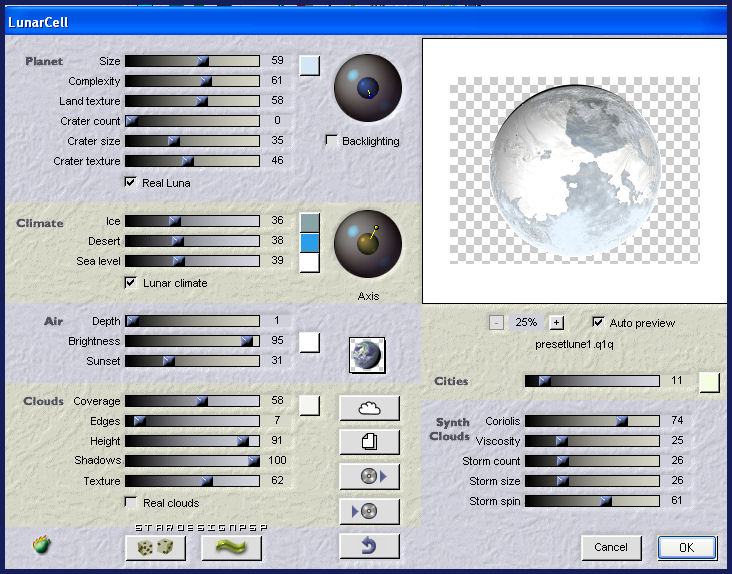Open the Sea level white color swatch

pyautogui.click(x=310, y=262)
